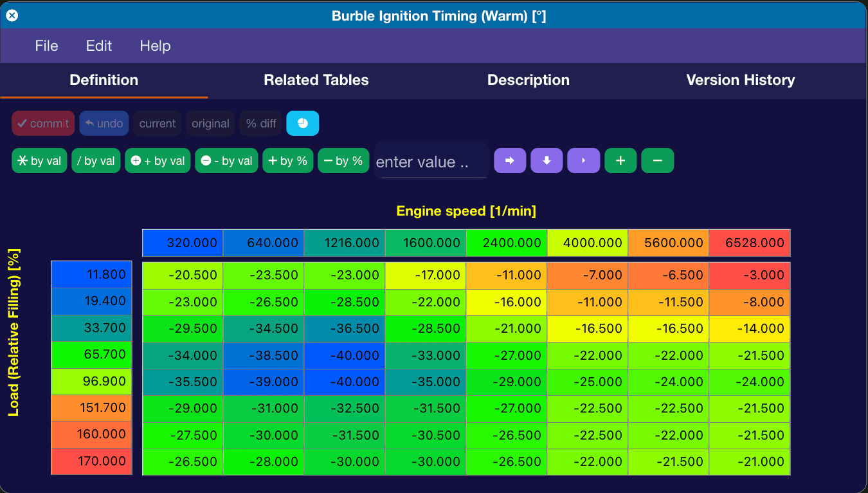Select engine speed header 6528.000

click(x=750, y=243)
